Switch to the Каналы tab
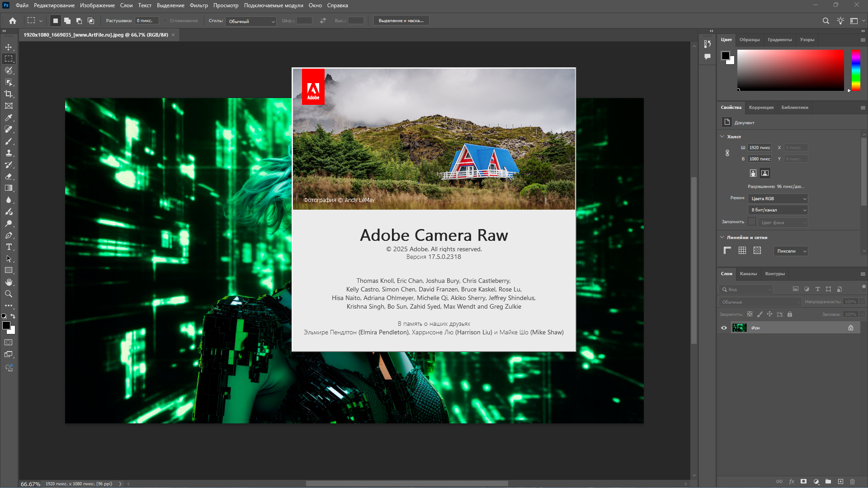868x488 pixels. click(748, 274)
